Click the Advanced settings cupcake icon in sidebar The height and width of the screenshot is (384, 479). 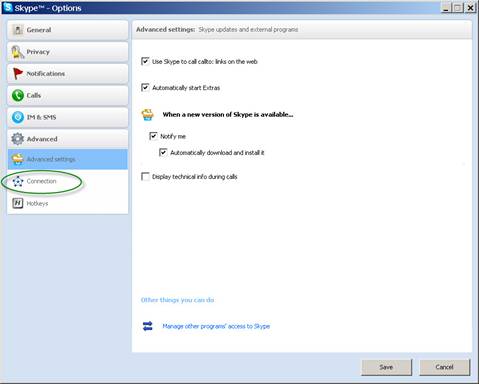click(x=18, y=159)
